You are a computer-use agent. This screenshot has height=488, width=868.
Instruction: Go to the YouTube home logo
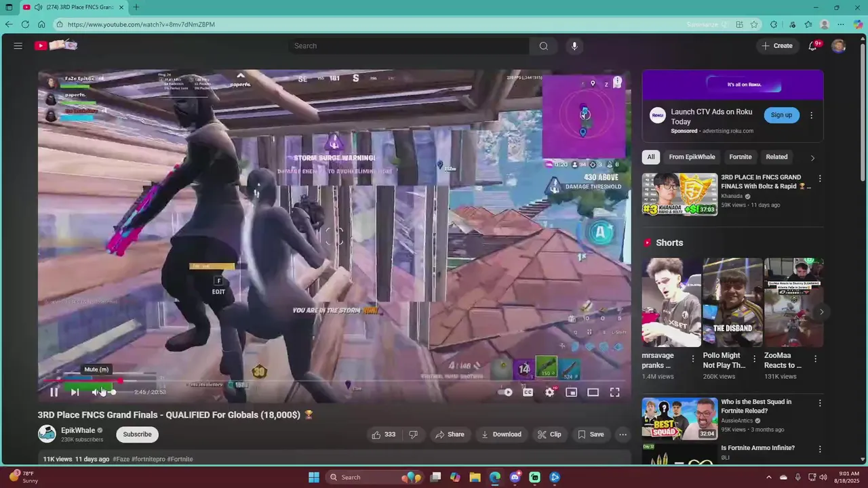tap(56, 45)
